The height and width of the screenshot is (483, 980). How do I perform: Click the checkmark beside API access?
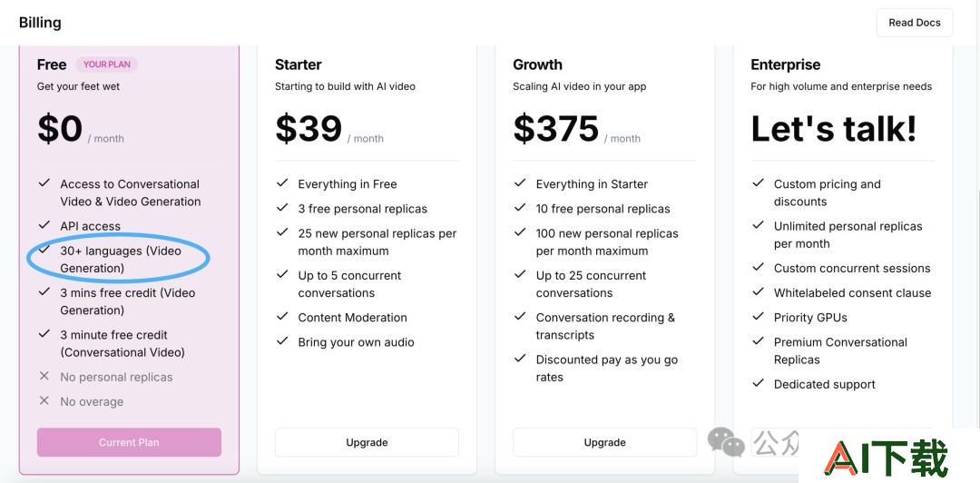click(44, 225)
